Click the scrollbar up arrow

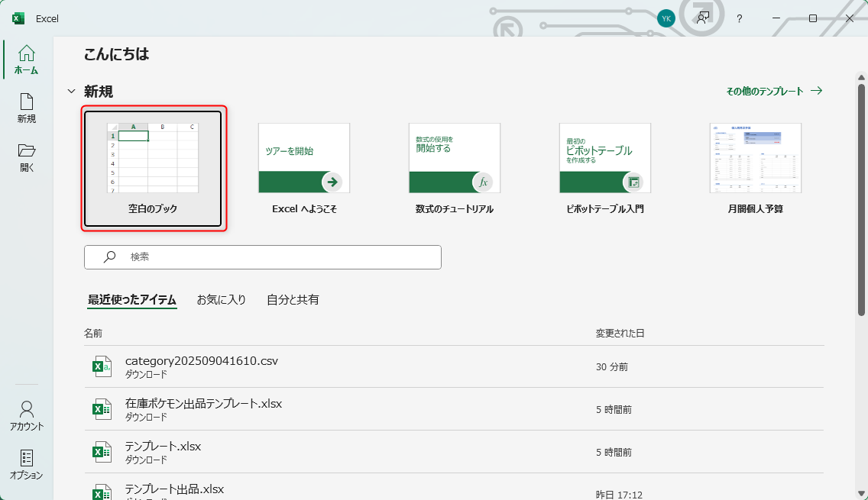861,77
